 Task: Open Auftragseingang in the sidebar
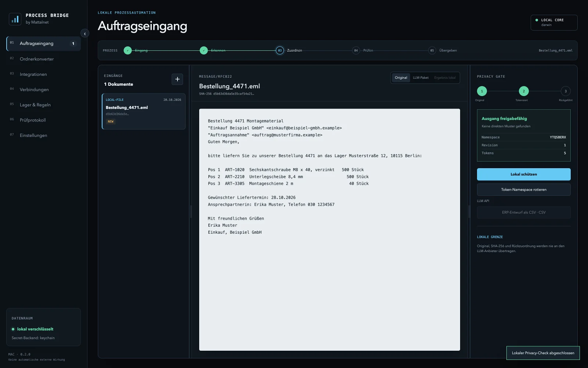44,43
